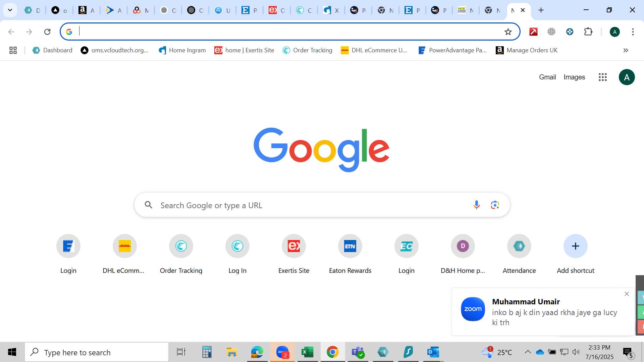Screen dimensions: 644x362
Task: Open Eaton Rewards shortcut tile
Action: click(x=350, y=254)
